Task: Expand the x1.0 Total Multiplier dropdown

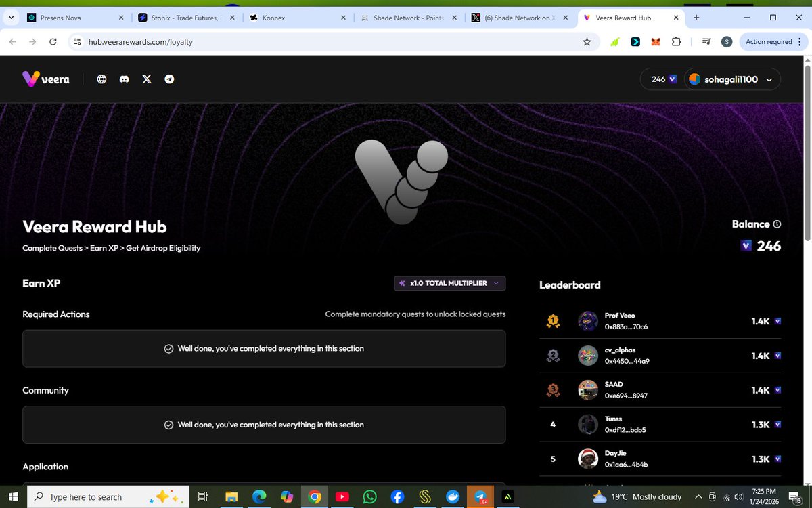Action: (449, 283)
